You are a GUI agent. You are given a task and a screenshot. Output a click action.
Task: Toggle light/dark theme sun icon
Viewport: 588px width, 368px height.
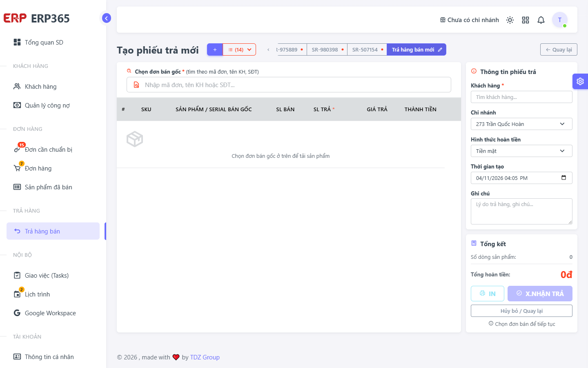510,20
